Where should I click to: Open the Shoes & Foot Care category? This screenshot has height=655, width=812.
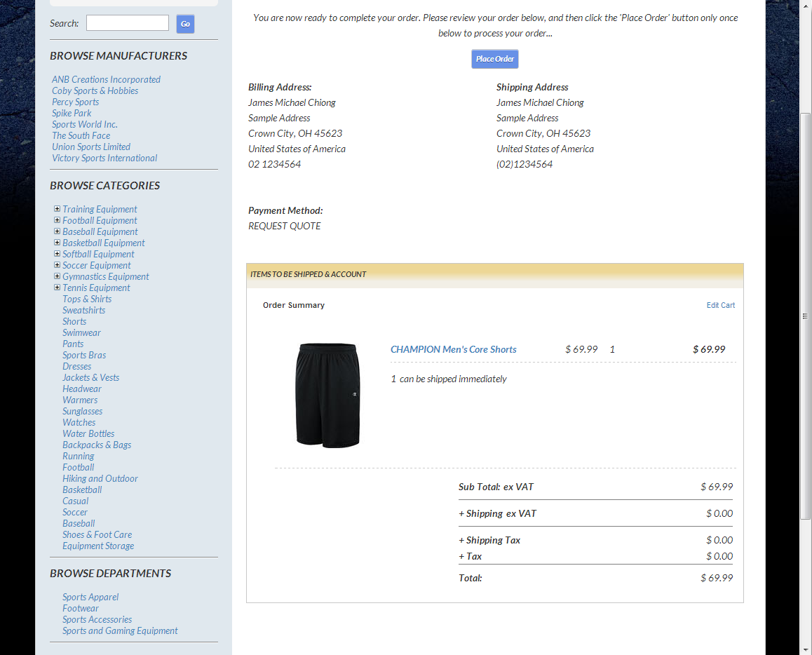click(97, 534)
